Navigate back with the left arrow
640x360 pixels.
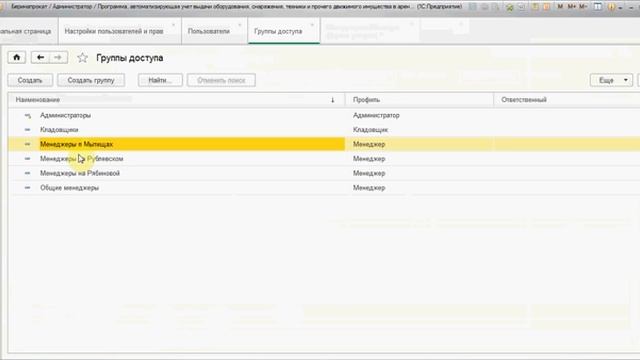[x=40, y=58]
